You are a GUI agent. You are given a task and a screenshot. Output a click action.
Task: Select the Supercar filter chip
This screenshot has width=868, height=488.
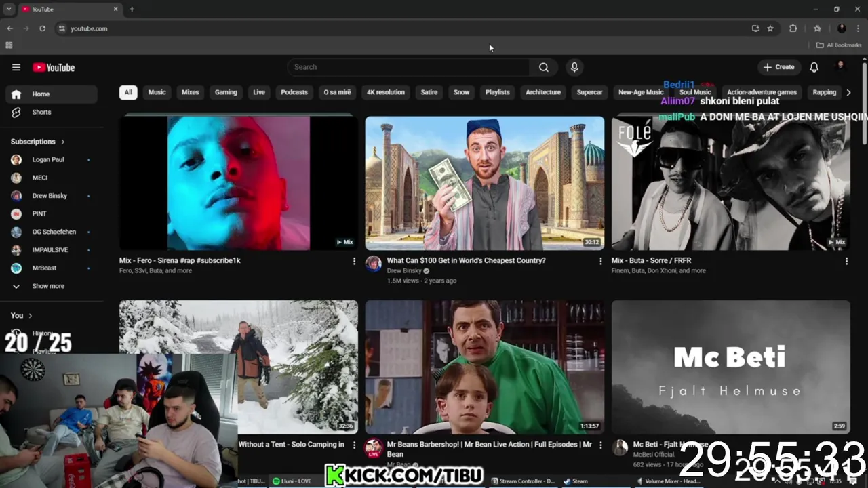point(589,92)
